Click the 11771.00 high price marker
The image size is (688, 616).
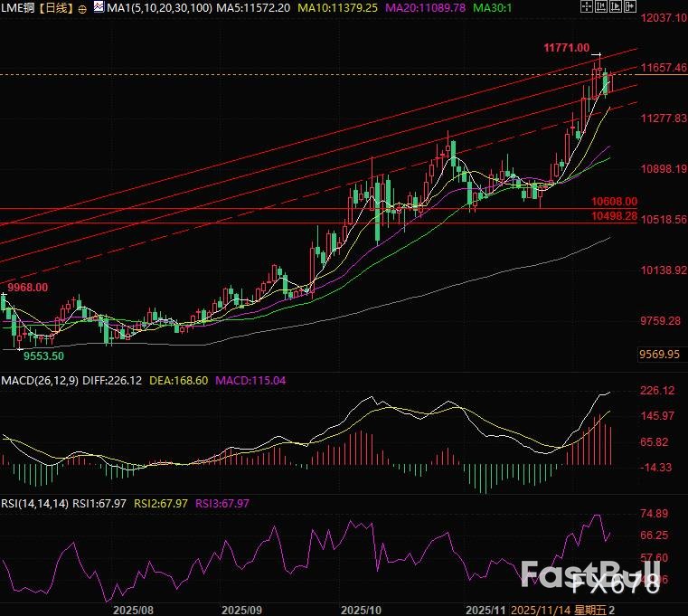[566, 48]
